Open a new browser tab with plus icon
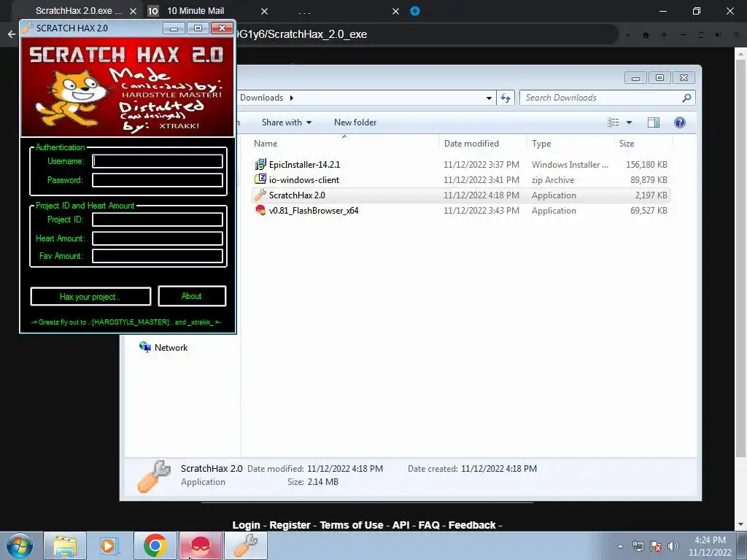 pos(415,11)
